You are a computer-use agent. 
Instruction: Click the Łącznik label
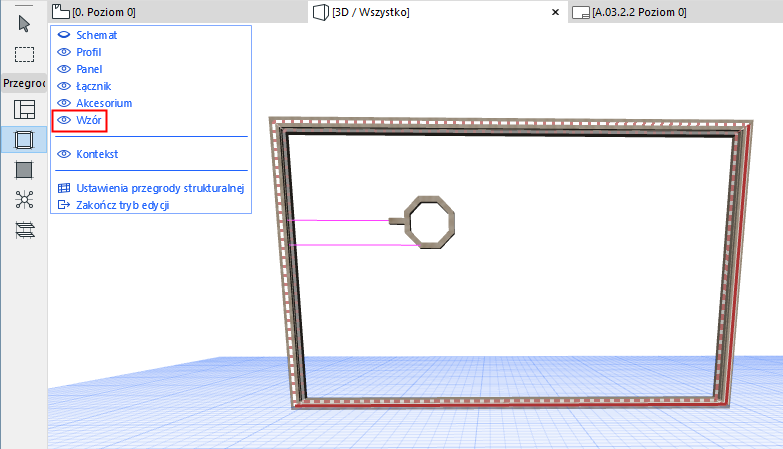93,86
